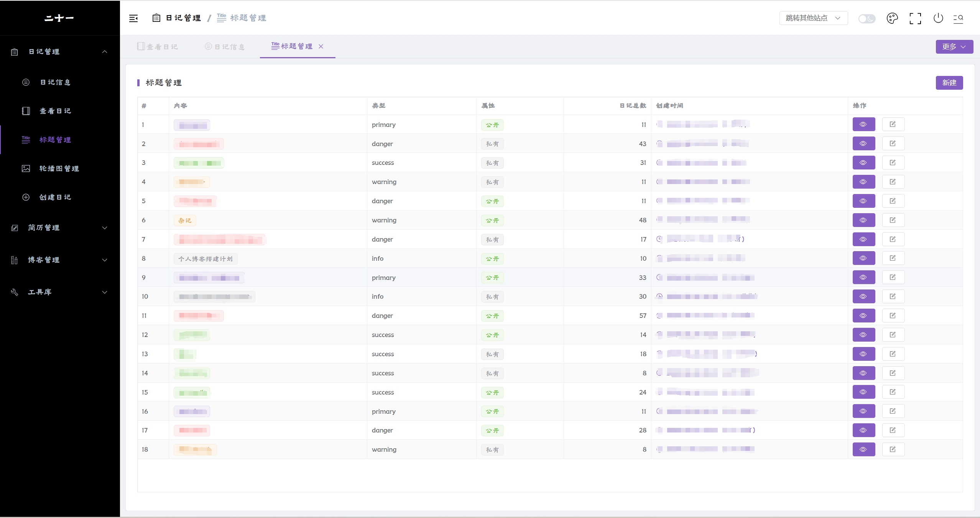Close the 标题管理 tab
This screenshot has height=518, width=980.
pyautogui.click(x=321, y=46)
